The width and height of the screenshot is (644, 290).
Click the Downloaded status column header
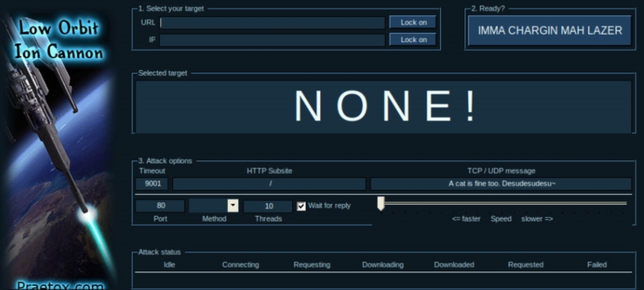point(454,264)
